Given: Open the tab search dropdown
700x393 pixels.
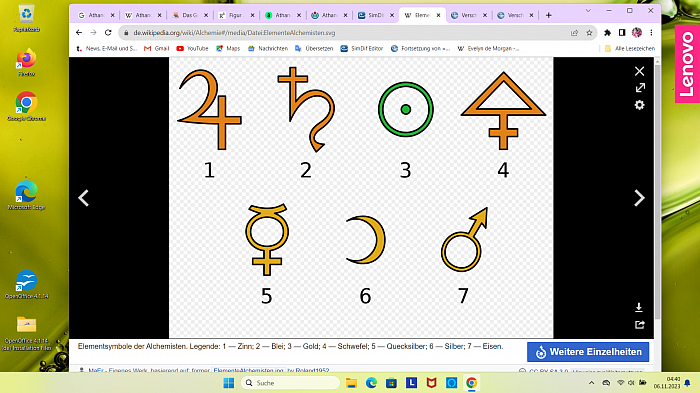Looking at the screenshot, I should pos(588,11).
